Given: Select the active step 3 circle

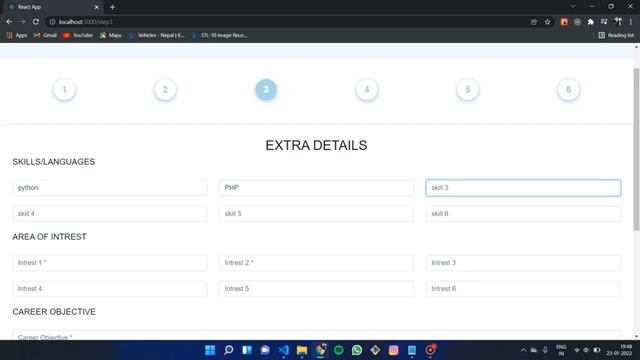Looking at the screenshot, I should click(x=266, y=89).
